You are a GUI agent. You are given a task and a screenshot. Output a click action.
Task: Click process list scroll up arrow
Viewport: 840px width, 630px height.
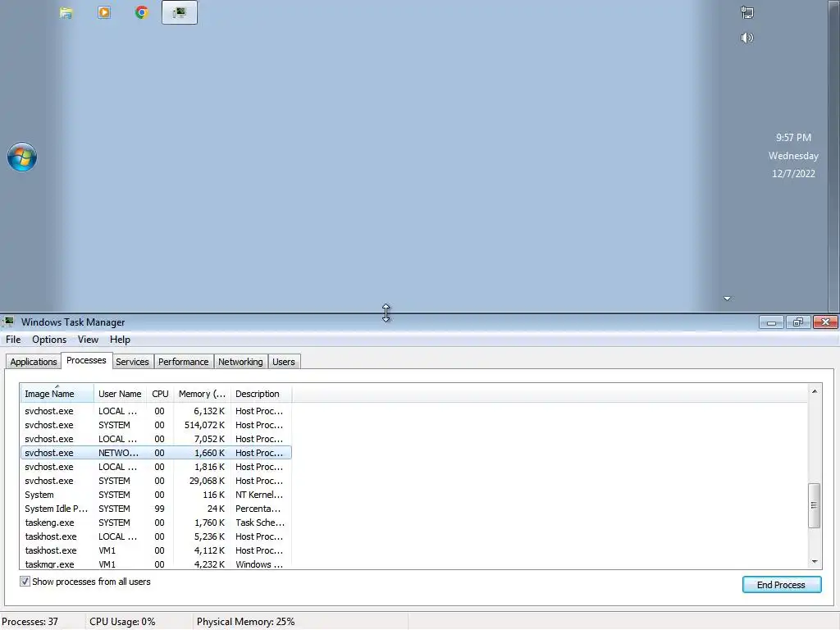815,391
